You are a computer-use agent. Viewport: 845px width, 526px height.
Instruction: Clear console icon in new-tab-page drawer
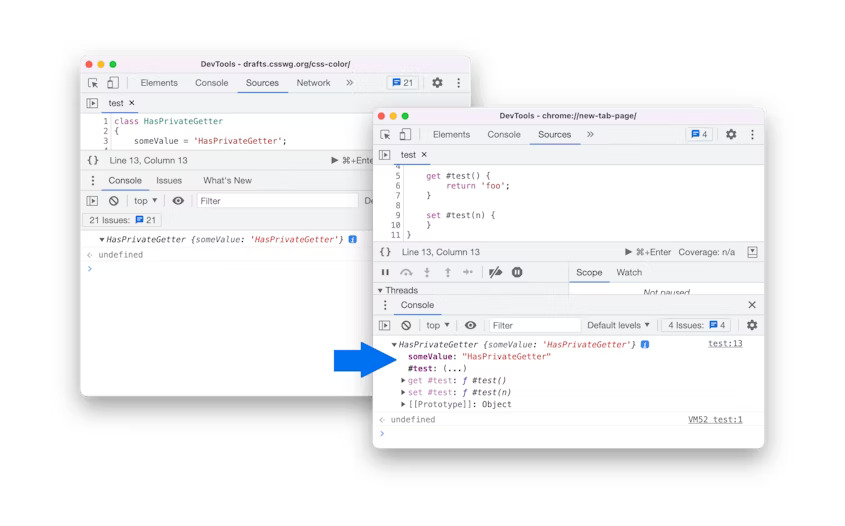point(406,326)
